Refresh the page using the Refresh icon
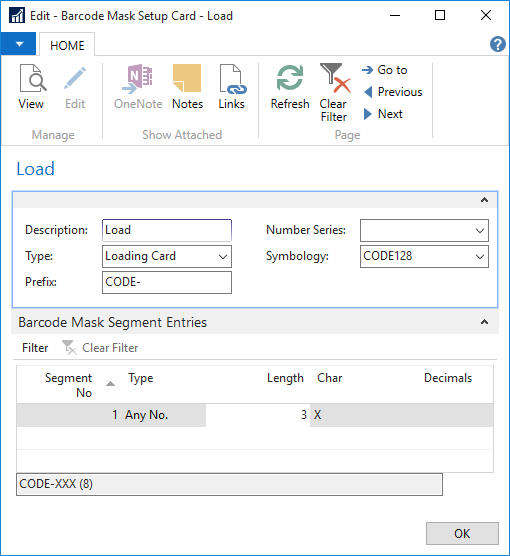The width and height of the screenshot is (510, 556). [290, 78]
